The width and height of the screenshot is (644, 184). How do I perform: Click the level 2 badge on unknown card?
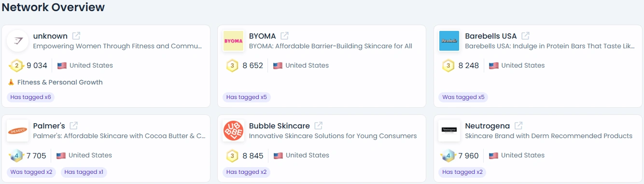point(16,65)
